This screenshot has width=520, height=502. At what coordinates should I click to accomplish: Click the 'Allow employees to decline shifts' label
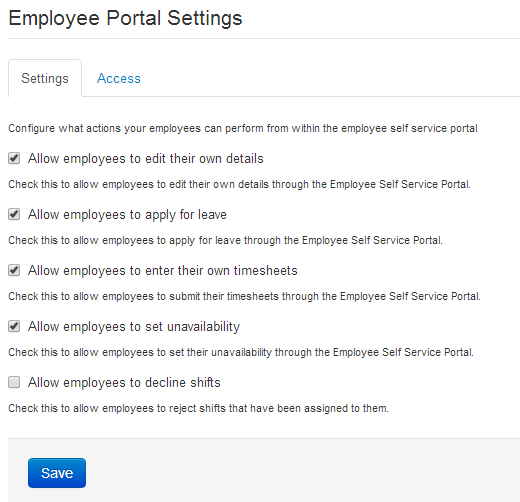tap(124, 383)
